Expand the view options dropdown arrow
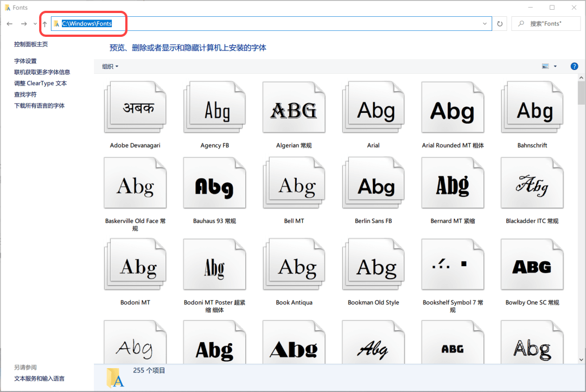Viewport: 586px width, 392px height. point(555,66)
